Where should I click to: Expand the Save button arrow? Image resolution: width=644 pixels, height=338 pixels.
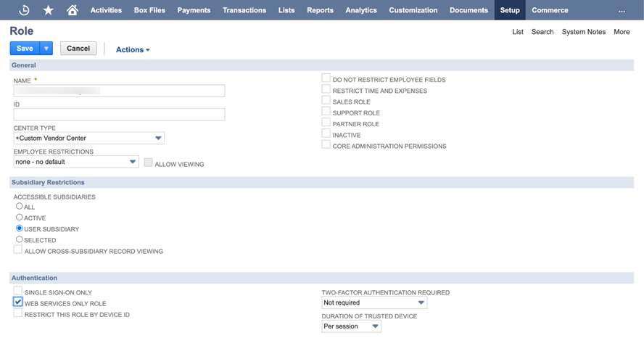[46, 49]
